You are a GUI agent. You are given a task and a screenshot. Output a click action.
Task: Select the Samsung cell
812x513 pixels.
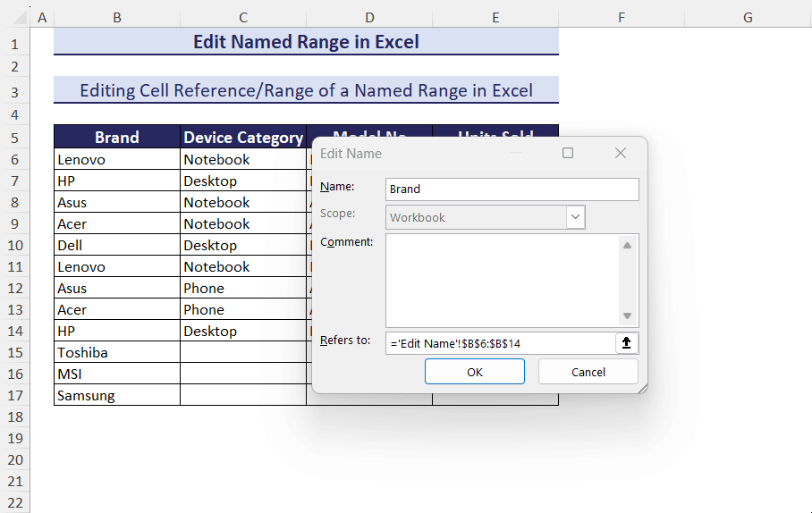(x=117, y=396)
